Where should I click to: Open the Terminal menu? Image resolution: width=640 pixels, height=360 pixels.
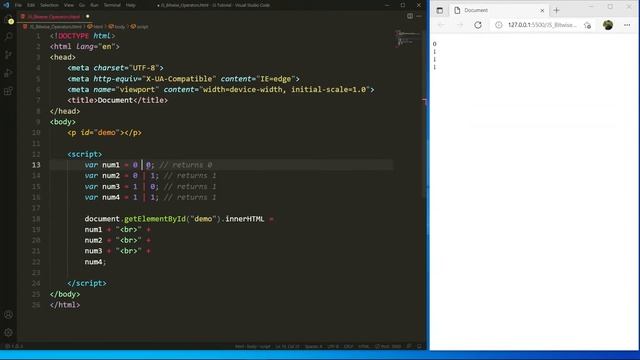(112, 5)
